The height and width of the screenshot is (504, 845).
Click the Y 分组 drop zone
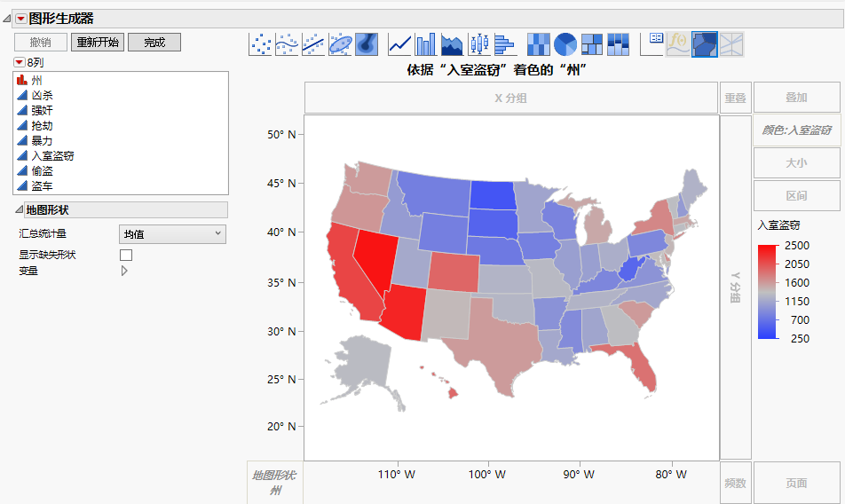coord(736,287)
